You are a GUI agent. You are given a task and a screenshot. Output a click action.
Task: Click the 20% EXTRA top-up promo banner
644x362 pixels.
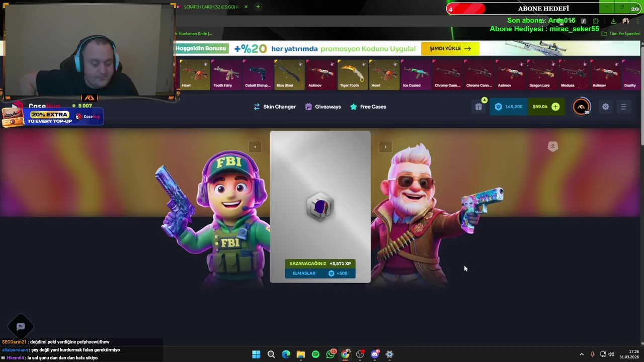pyautogui.click(x=52, y=116)
